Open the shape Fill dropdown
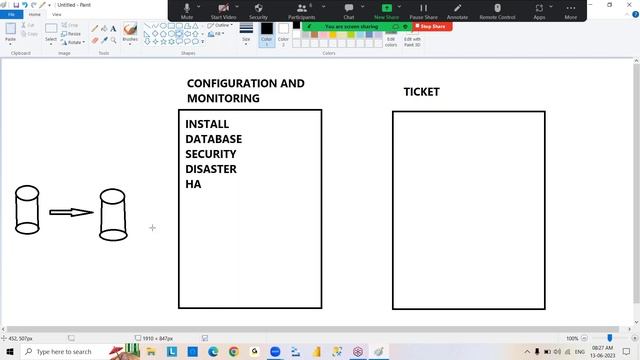This screenshot has width=640, height=360. tap(216, 34)
